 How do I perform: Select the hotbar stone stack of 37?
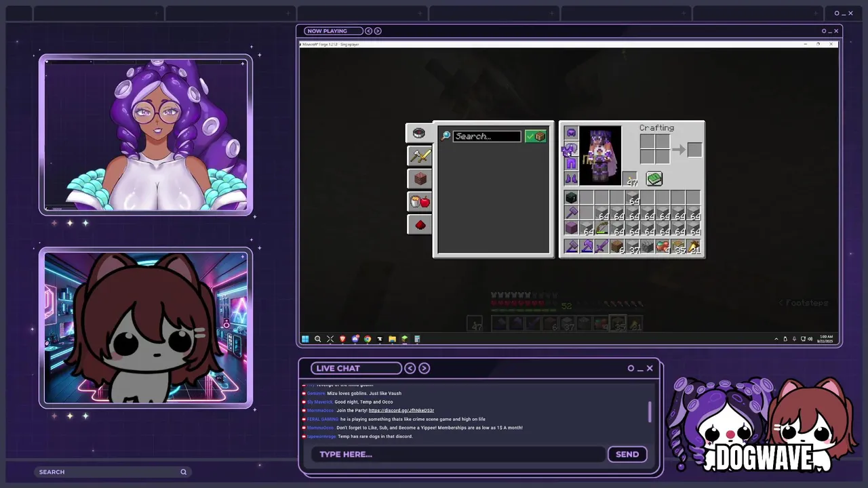633,248
